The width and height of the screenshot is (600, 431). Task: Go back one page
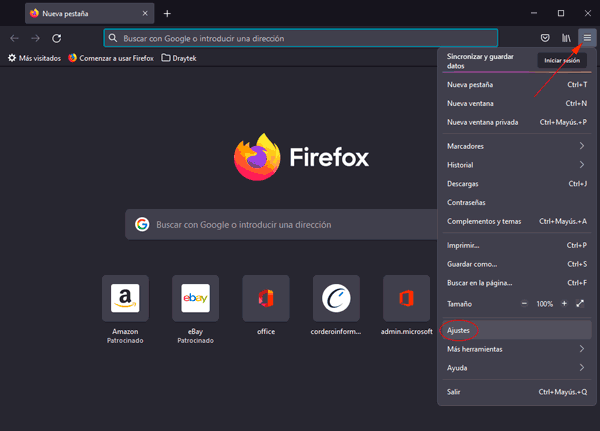click(x=15, y=38)
